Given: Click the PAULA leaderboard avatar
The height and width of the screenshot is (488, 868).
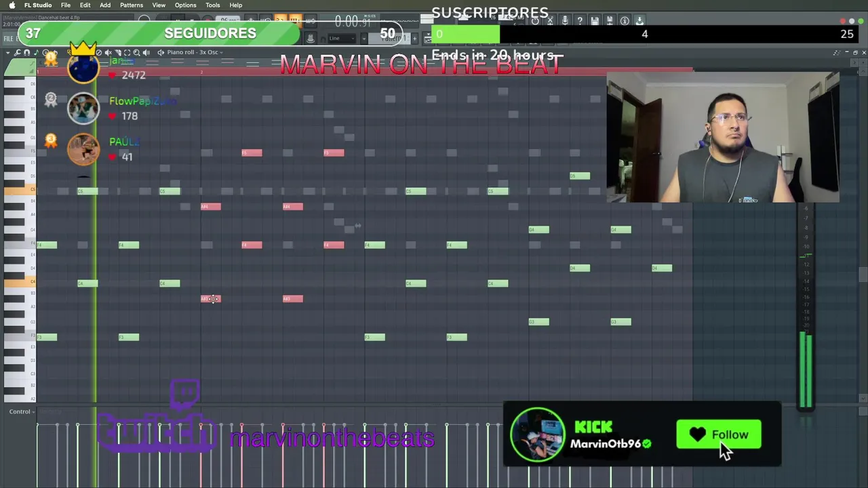Looking at the screenshot, I should [83, 150].
